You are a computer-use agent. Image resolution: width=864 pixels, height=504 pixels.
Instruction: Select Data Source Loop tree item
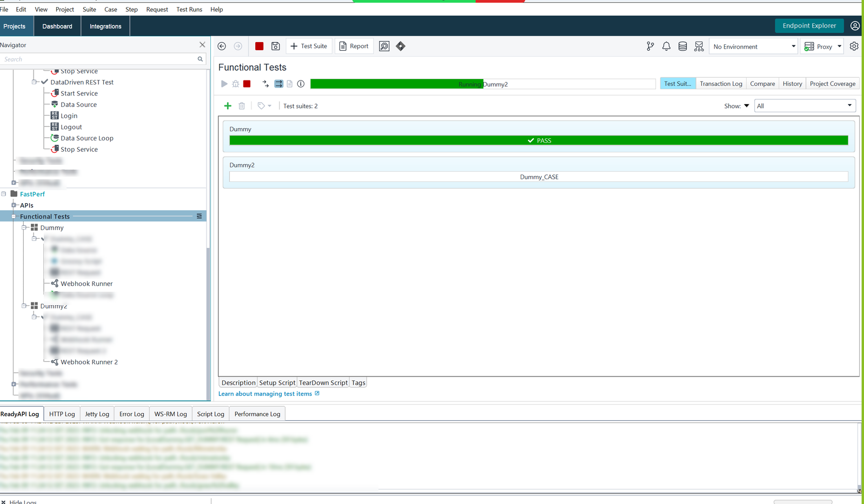[x=87, y=138]
